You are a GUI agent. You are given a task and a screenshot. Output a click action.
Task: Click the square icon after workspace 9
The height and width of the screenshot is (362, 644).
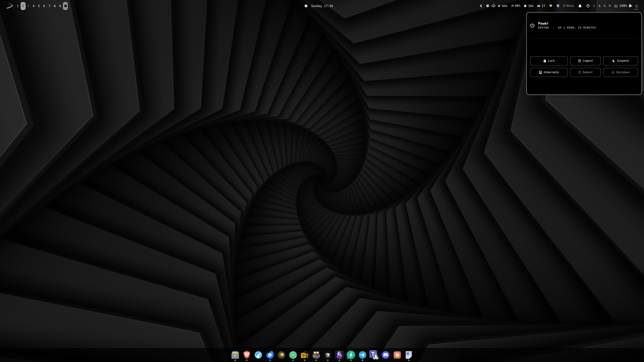click(65, 6)
